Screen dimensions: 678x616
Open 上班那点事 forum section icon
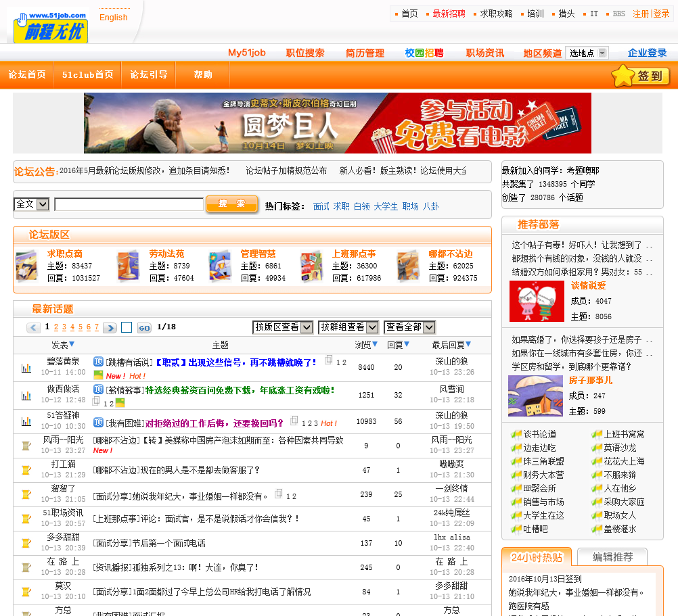pyautogui.click(x=312, y=266)
